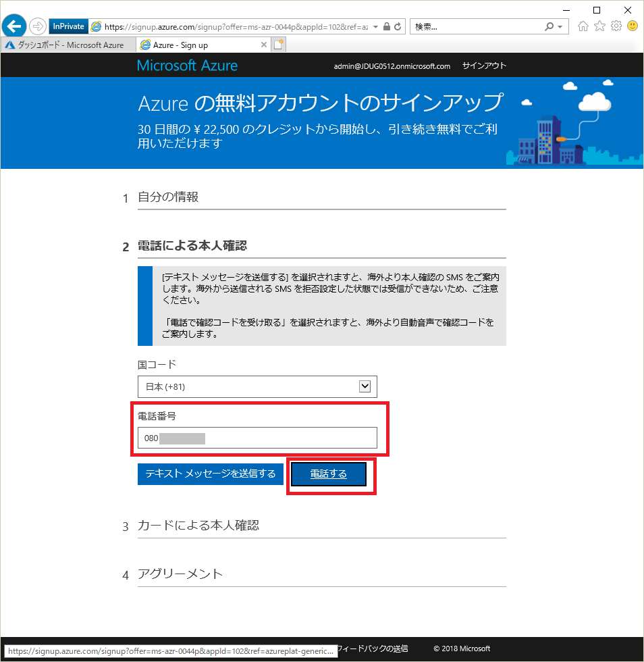Click the サインアウト link
Screen dimensions: 644x662
click(x=484, y=66)
